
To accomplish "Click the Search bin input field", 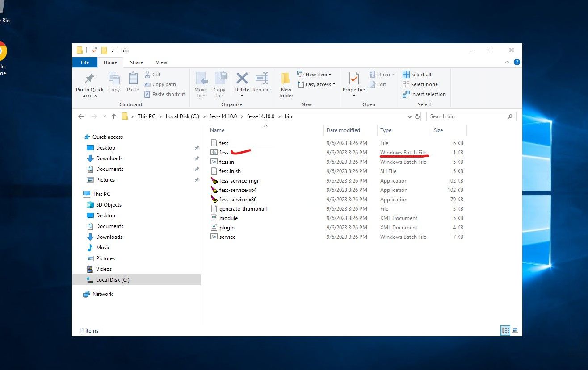I will pos(467,116).
